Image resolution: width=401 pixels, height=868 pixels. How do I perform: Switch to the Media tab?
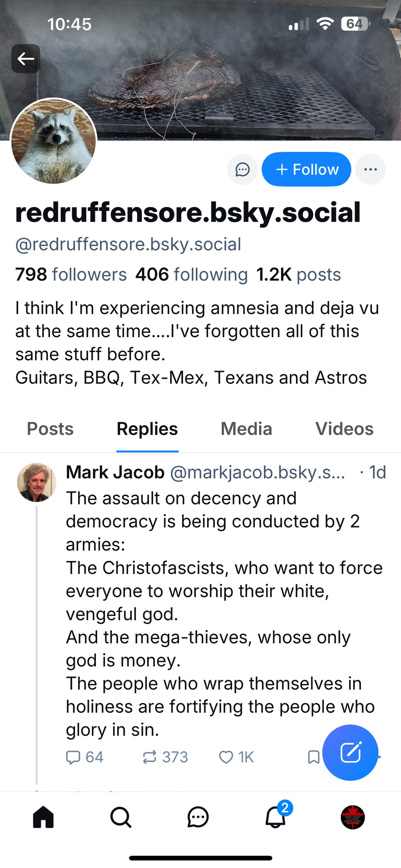246,429
